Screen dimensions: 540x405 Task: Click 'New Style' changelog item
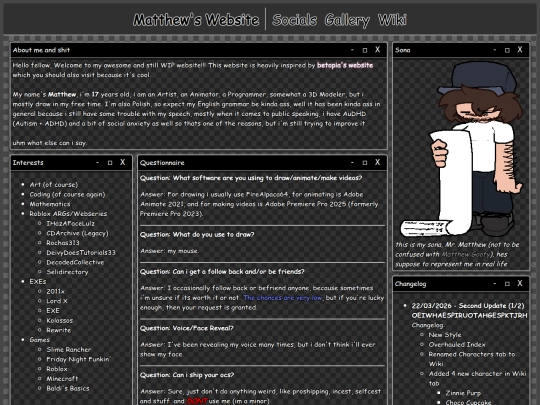click(445, 335)
